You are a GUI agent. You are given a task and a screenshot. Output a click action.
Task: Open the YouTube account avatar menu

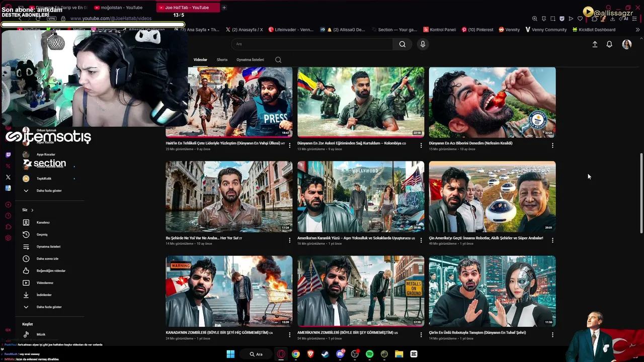click(x=627, y=44)
